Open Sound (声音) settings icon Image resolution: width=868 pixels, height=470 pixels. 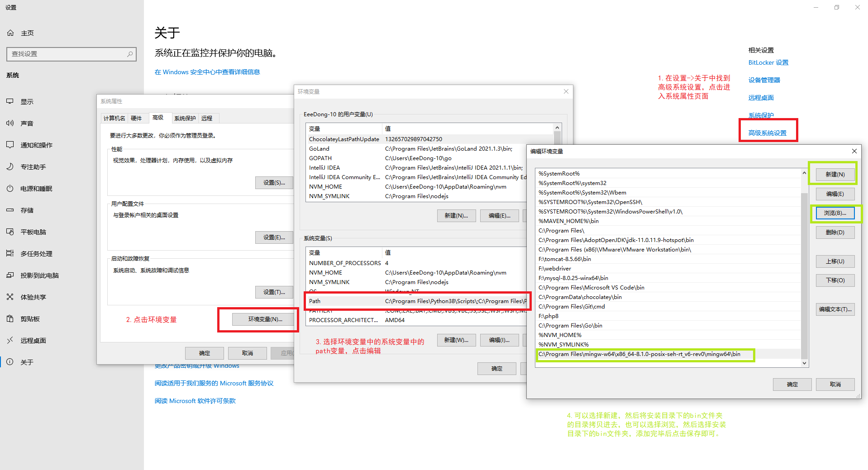(x=10, y=123)
